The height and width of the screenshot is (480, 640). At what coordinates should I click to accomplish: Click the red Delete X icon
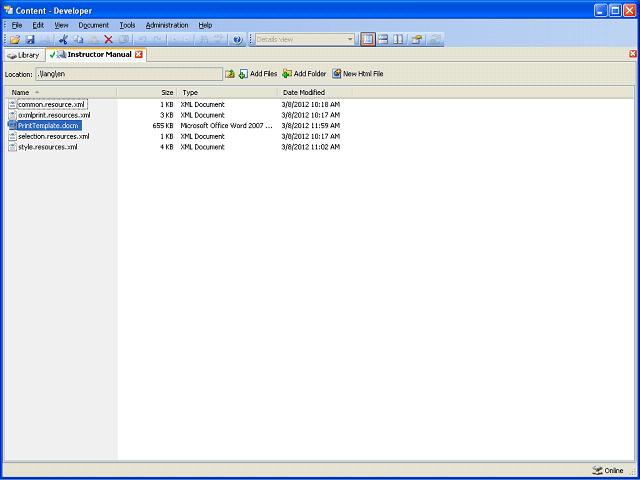(108, 40)
